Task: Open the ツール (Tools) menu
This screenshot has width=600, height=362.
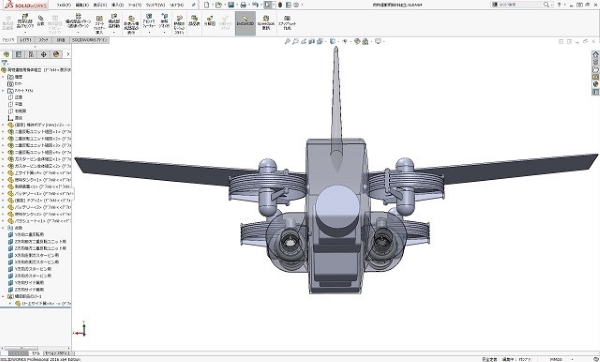Action: pyautogui.click(x=134, y=5)
